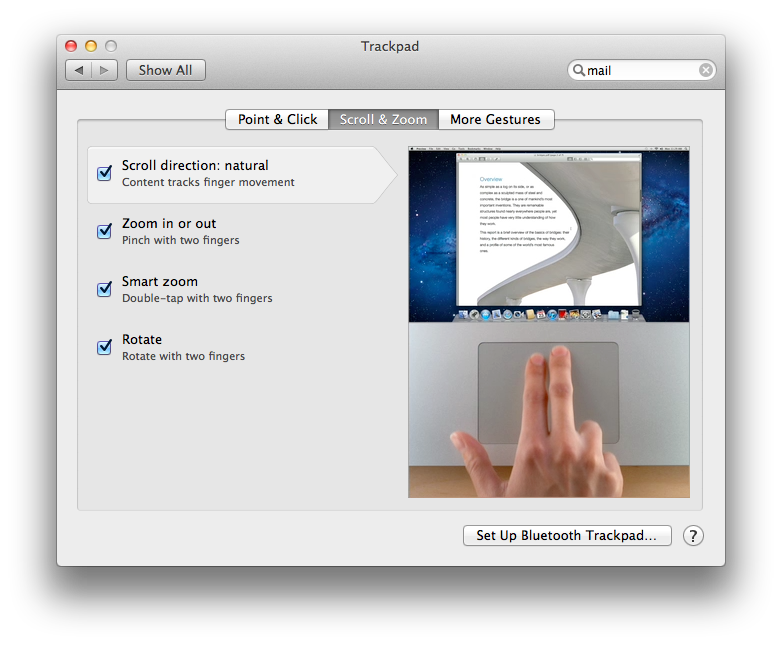Toggle the Zoom in or out checkbox
This screenshot has height=645, width=782.
click(104, 231)
